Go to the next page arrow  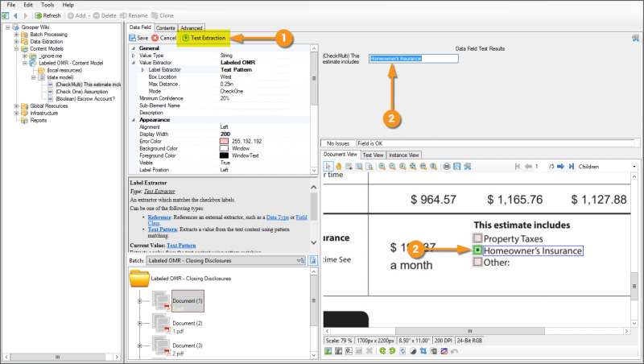tap(560, 167)
